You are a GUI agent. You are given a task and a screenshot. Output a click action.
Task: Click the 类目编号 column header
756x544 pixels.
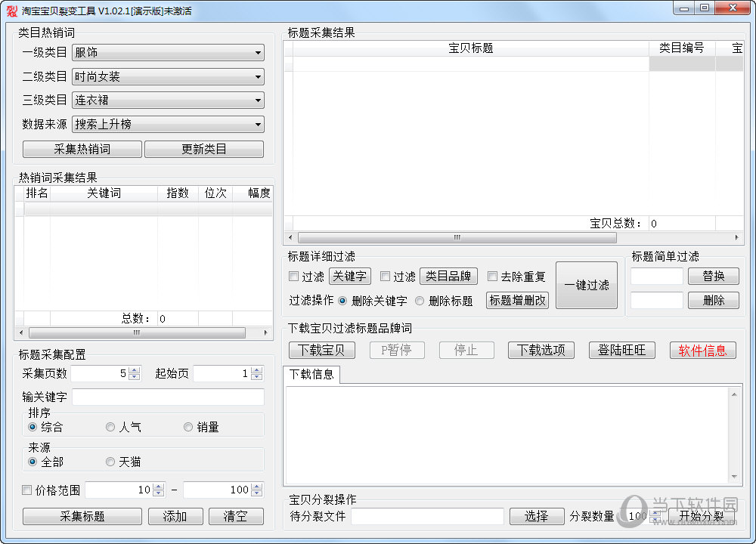click(x=682, y=48)
